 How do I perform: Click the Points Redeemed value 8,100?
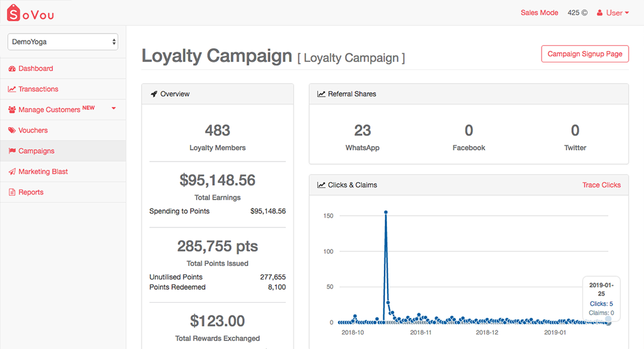(x=277, y=287)
